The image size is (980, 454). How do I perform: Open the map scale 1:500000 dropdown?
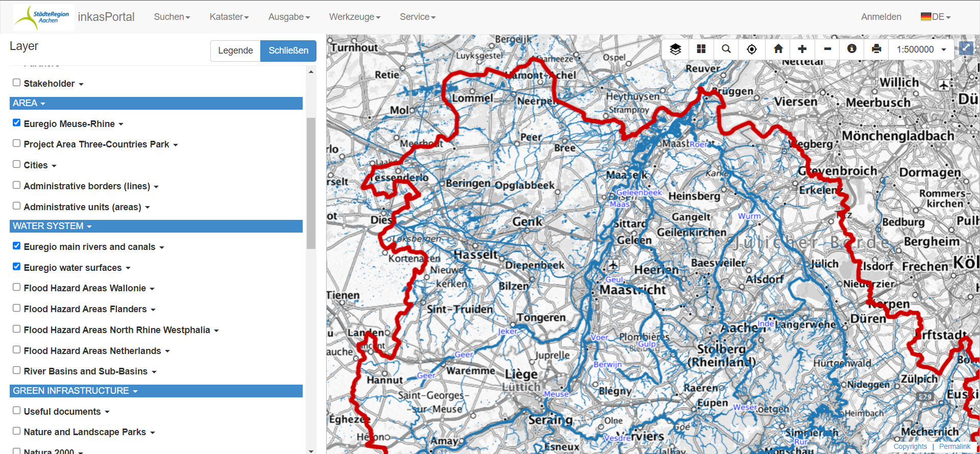click(x=921, y=49)
